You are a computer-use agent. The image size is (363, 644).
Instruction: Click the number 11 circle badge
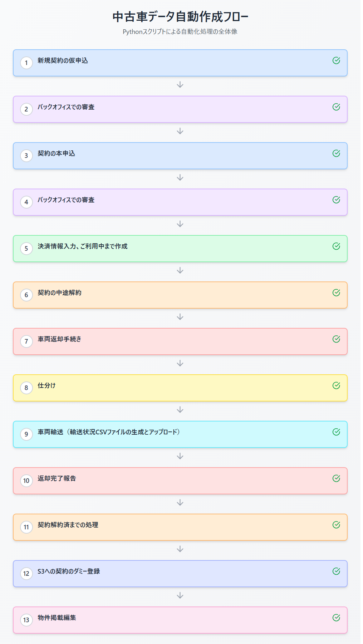(x=26, y=527)
